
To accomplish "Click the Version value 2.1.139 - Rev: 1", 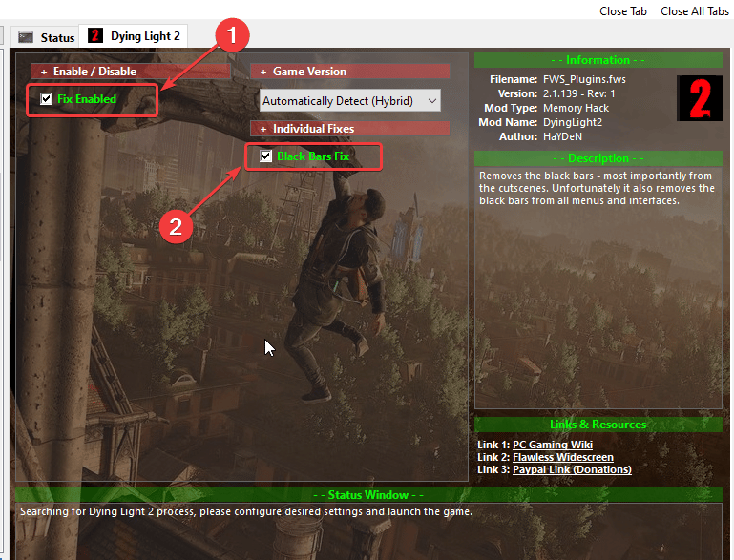I will tap(578, 93).
